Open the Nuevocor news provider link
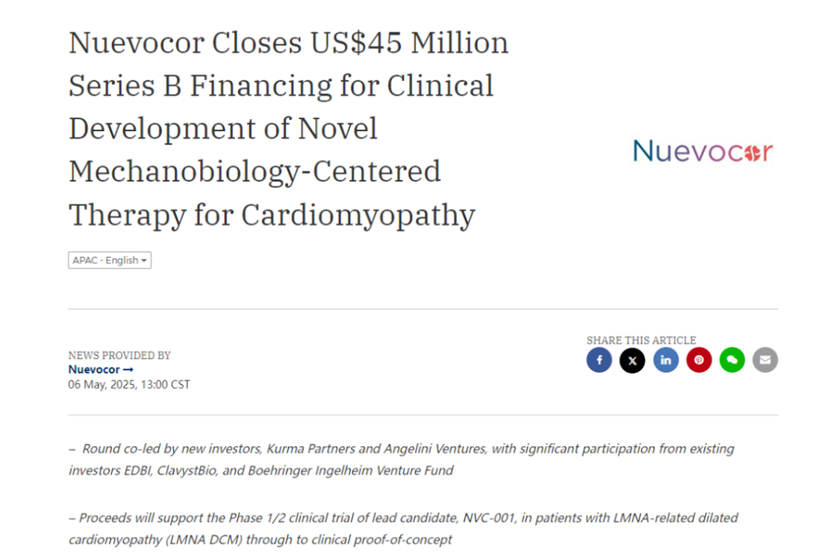Screen dimensions: 830x559 (93, 370)
